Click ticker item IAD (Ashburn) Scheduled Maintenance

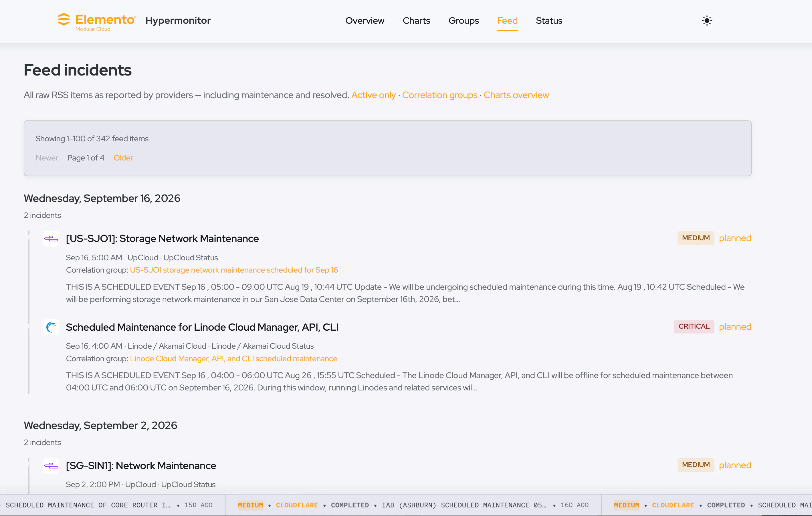(x=464, y=505)
